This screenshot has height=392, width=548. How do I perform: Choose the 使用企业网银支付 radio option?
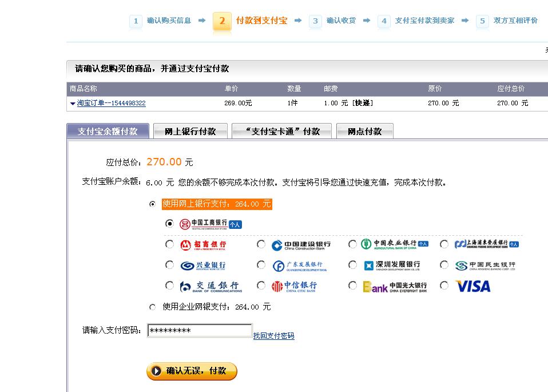tap(152, 307)
